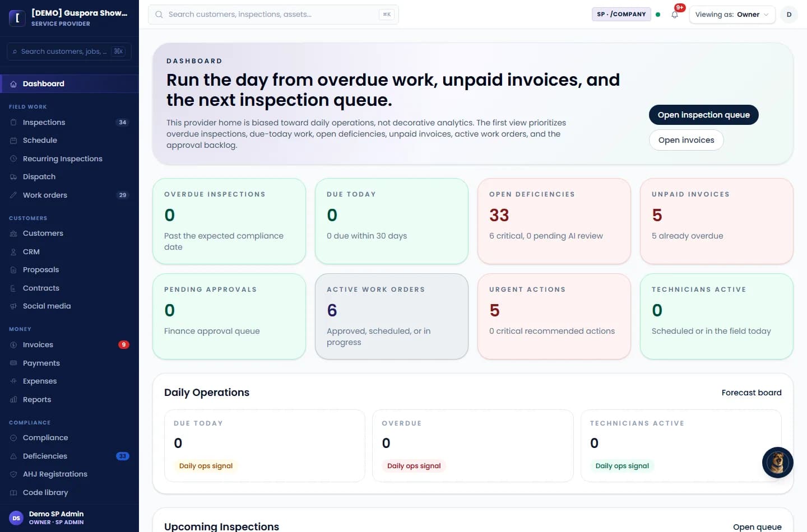Open the Unpaid Invoices card

tap(717, 221)
